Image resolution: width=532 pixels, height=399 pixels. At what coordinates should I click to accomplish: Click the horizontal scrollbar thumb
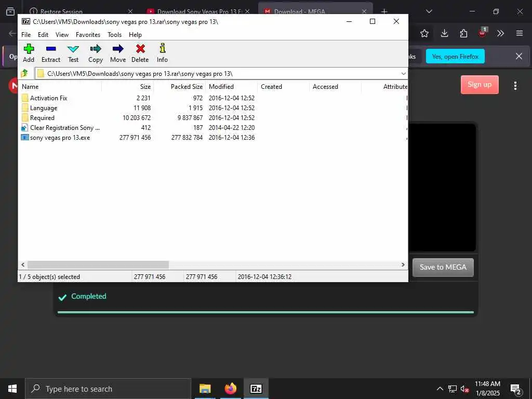98,264
